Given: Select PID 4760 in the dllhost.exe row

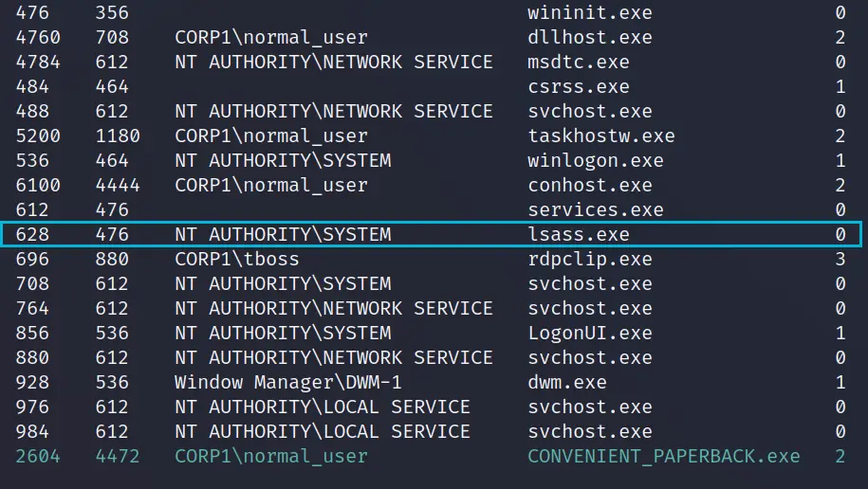Looking at the screenshot, I should tap(38, 37).
